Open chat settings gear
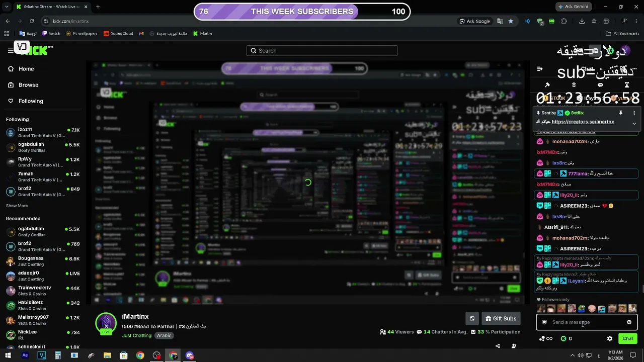 tap(610, 339)
